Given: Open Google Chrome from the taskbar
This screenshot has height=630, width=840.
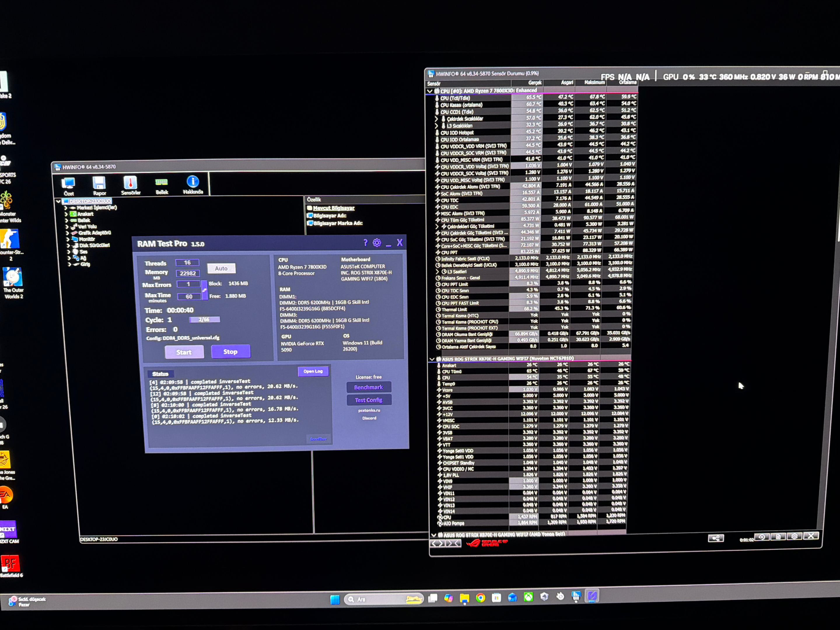Looking at the screenshot, I should tap(480, 598).
